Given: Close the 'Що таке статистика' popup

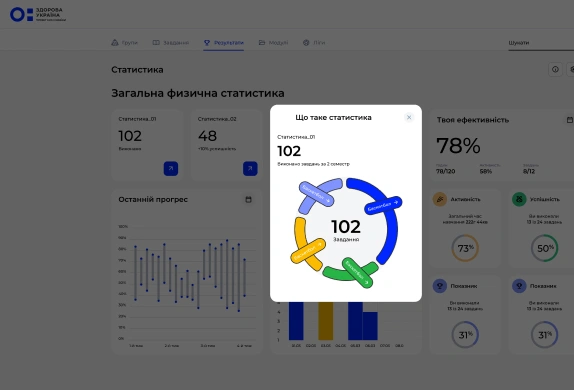Looking at the screenshot, I should (409, 117).
